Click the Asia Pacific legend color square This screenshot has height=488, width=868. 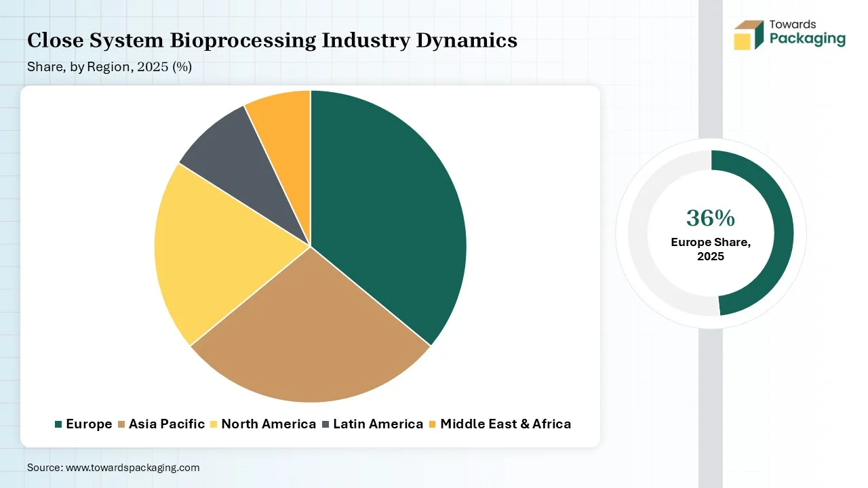click(121, 424)
